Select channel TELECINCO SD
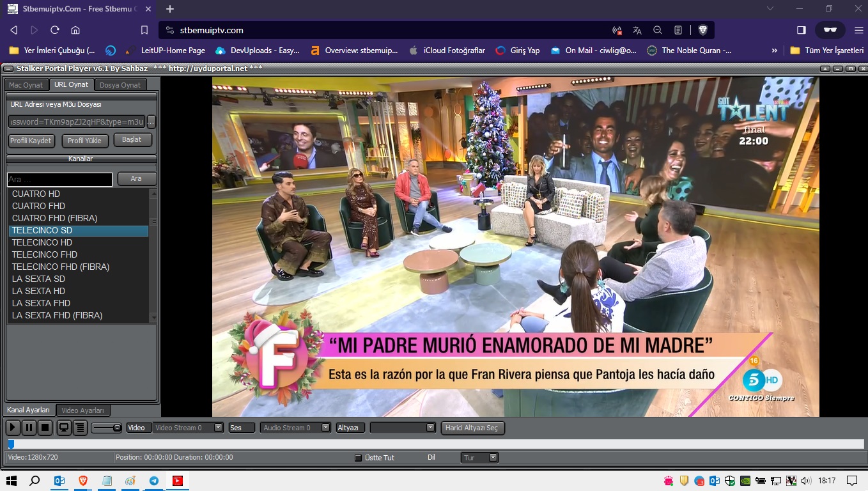Screen dimensions: 868x491 click(x=78, y=230)
